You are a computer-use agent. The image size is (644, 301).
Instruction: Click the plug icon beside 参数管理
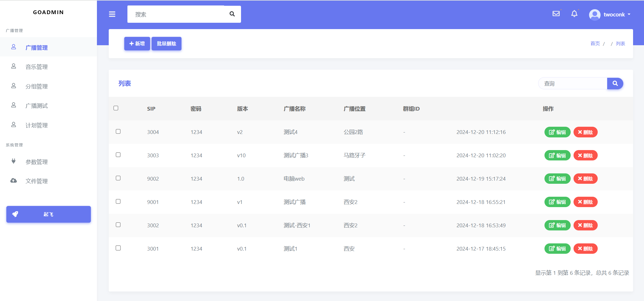click(14, 161)
